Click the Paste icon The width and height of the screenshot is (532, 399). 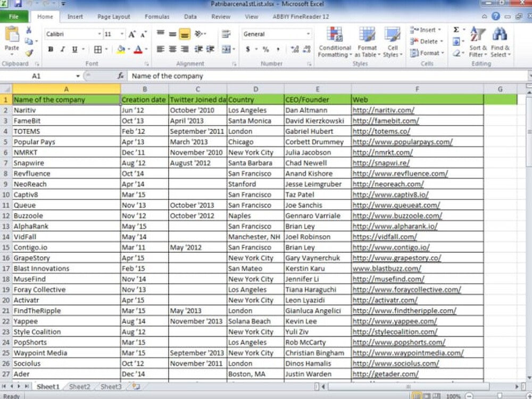coord(12,35)
